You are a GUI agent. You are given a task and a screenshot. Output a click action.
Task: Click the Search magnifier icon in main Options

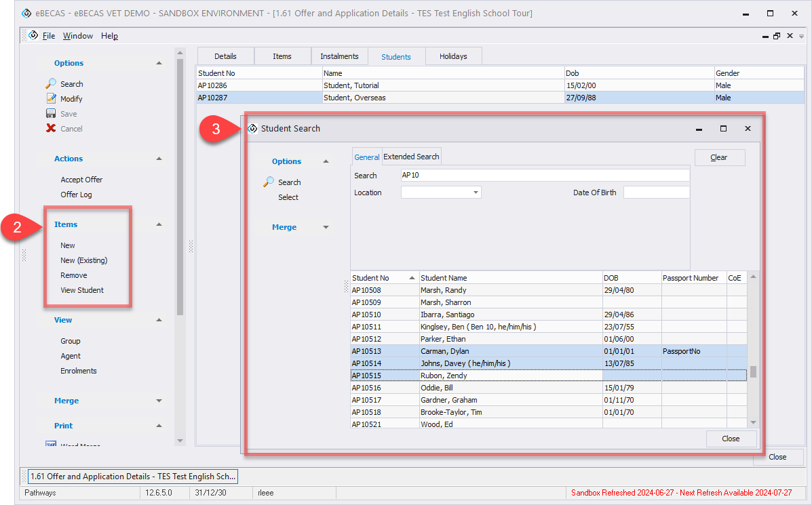[x=51, y=84]
